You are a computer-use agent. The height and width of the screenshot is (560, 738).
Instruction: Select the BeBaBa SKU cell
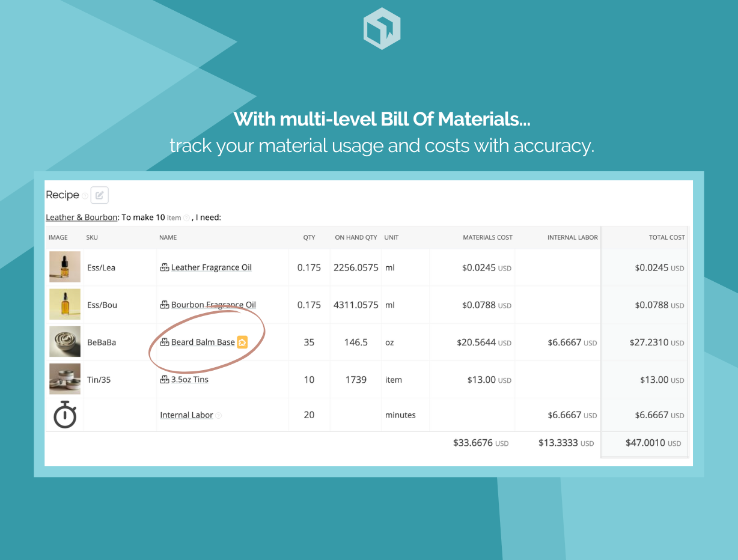[102, 342]
